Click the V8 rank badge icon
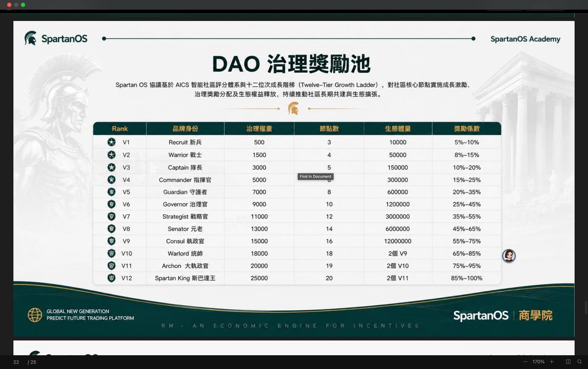The image size is (588, 369). point(112,229)
